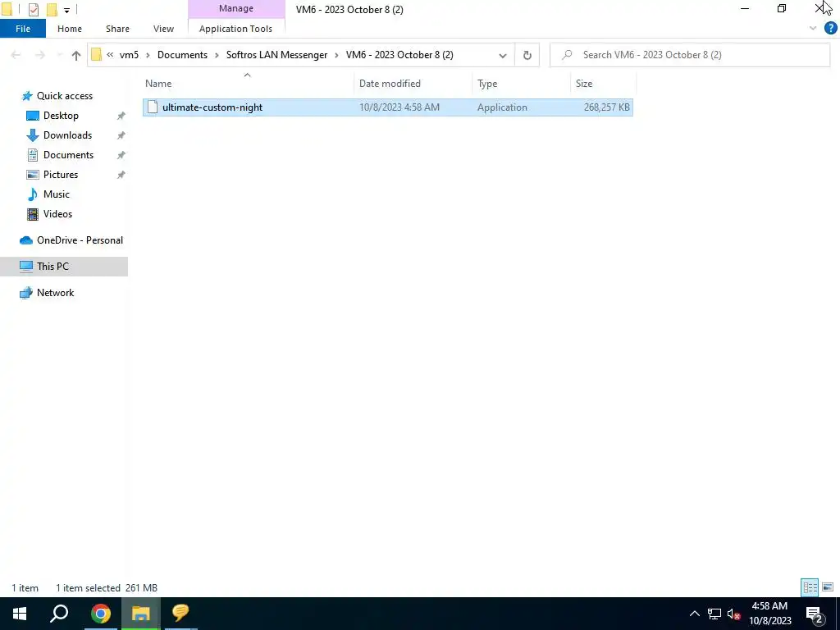Click the muted volume tray icon

[x=734, y=614]
